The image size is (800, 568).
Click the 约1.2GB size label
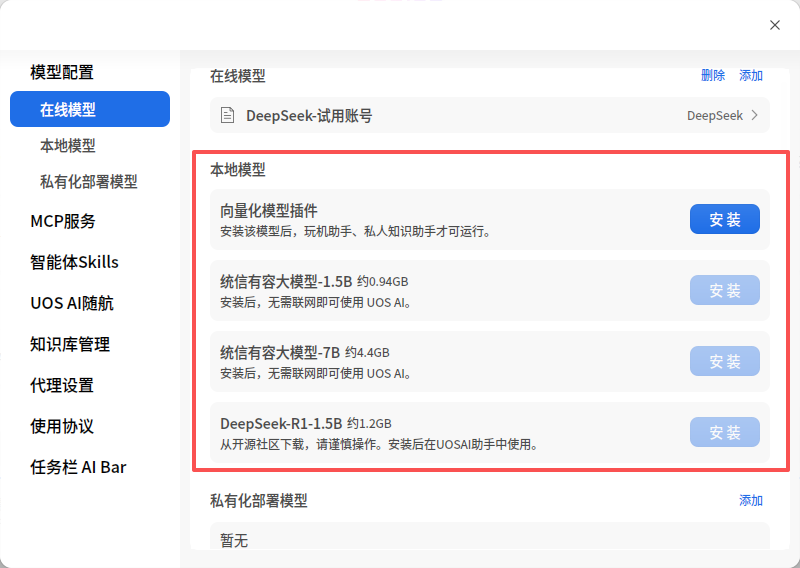coord(369,424)
